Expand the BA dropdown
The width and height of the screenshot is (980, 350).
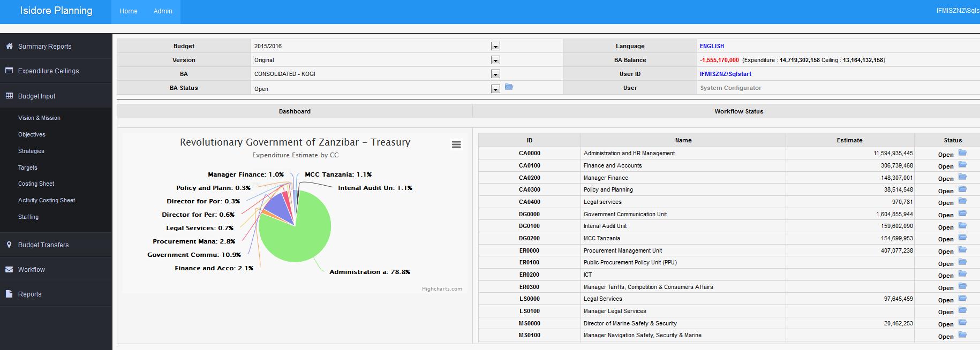pos(495,74)
